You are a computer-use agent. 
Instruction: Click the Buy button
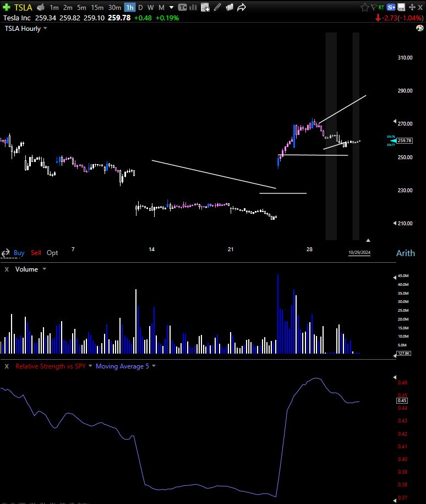[19, 253]
